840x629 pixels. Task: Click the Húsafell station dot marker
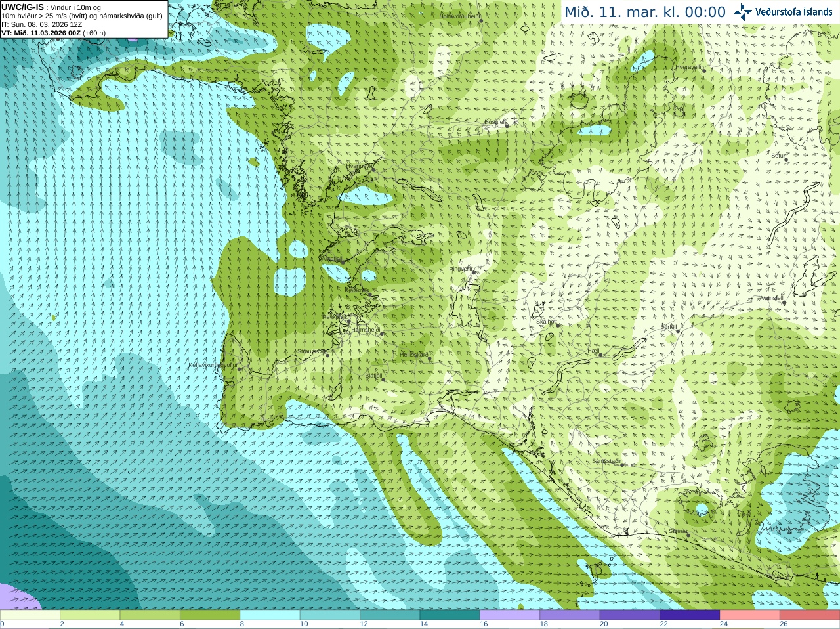coord(507,125)
